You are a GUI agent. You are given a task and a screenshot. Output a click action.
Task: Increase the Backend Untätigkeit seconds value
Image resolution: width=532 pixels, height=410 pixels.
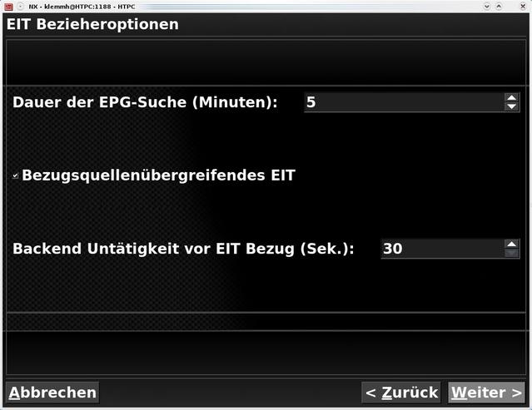pos(512,245)
